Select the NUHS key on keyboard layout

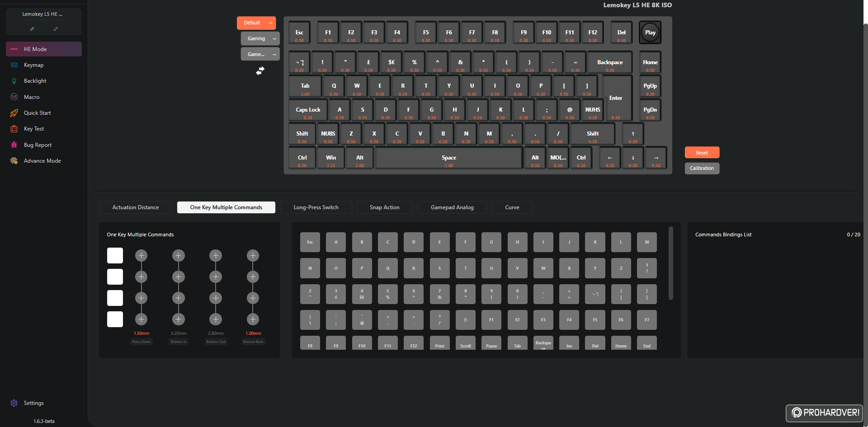click(593, 110)
